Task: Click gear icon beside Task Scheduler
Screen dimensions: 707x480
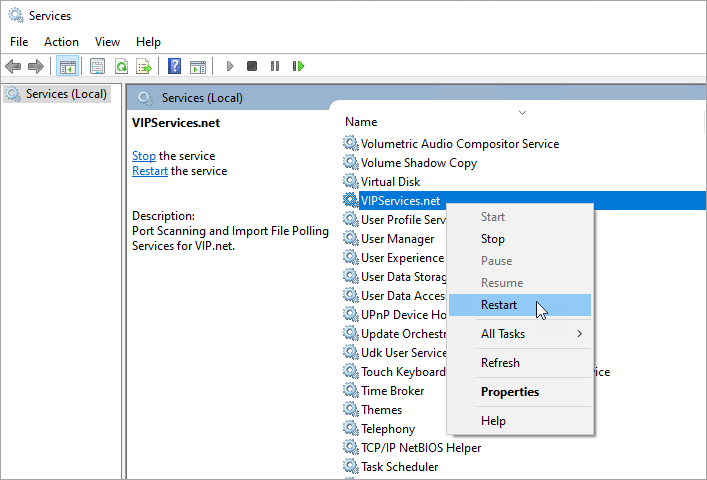Action: pos(350,466)
